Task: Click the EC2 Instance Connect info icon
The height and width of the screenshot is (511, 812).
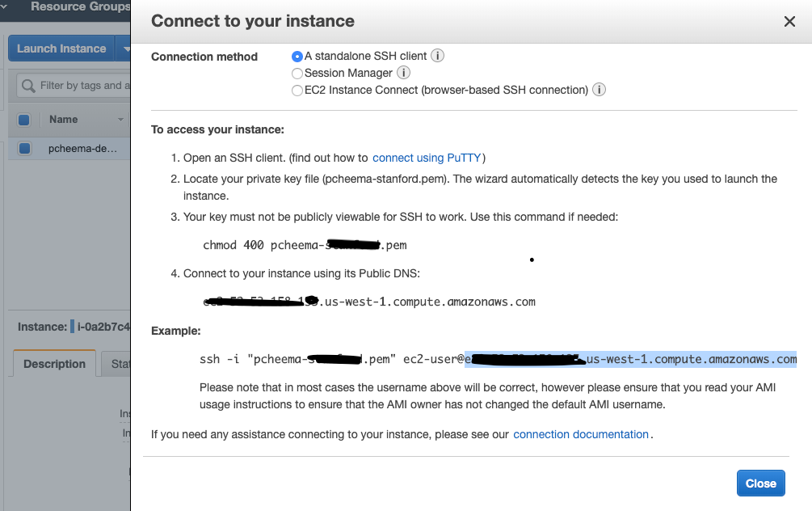Action: [599, 90]
